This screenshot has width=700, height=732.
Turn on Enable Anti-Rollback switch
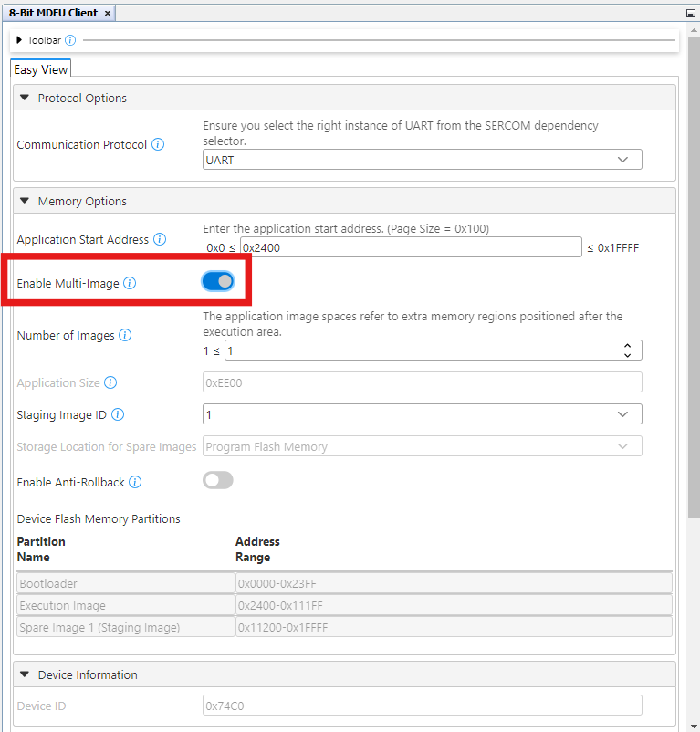point(218,481)
